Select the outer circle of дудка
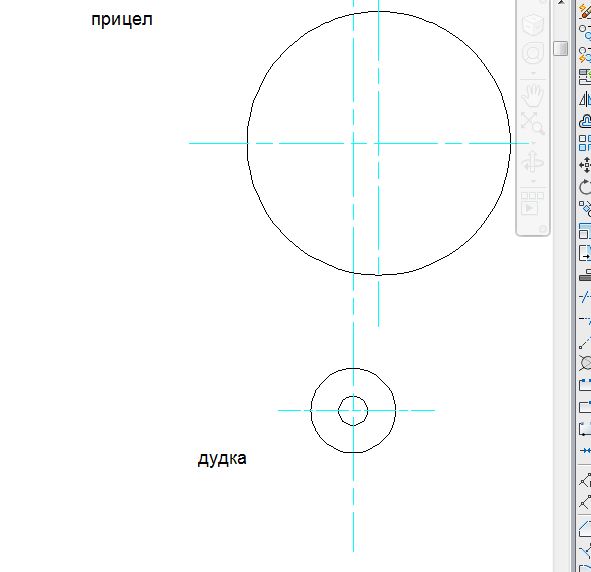 [x=311, y=411]
